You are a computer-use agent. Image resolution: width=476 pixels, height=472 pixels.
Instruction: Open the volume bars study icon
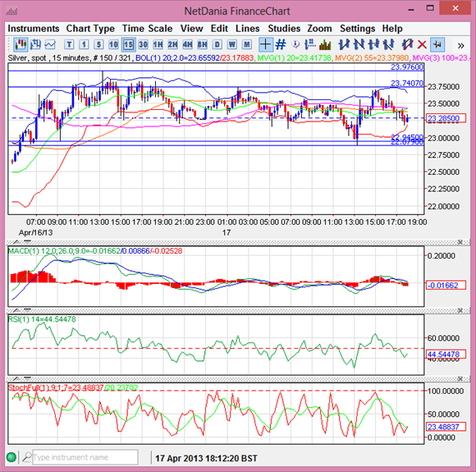click(x=325, y=45)
